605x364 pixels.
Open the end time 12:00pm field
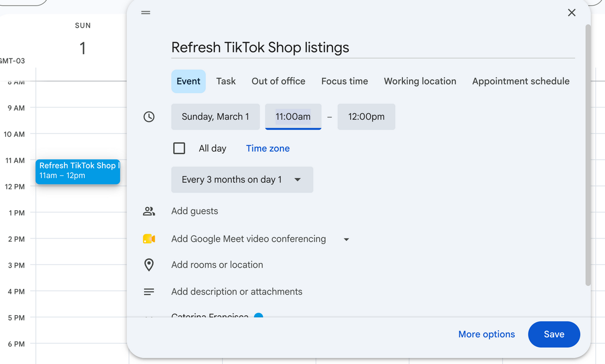[x=366, y=116]
